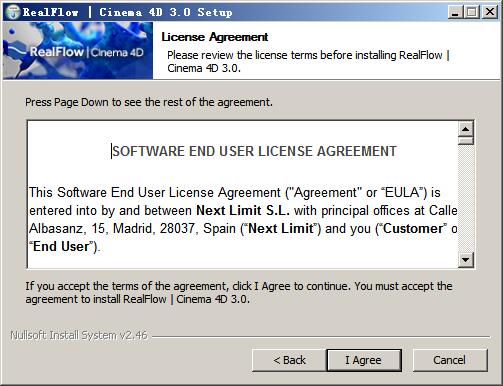
Task: Cancel the installation
Action: (x=450, y=360)
